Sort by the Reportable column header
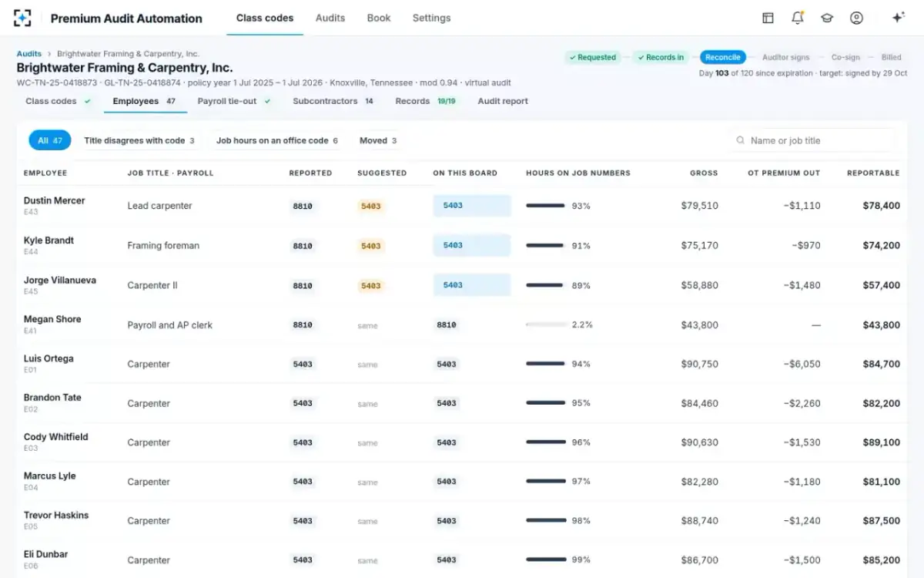Image resolution: width=924 pixels, height=578 pixels. 873,173
